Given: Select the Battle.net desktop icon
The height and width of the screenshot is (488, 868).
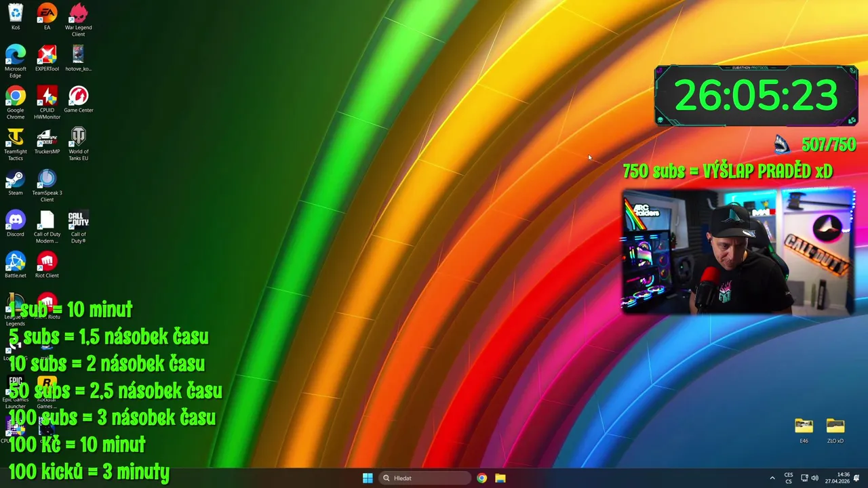Looking at the screenshot, I should click(x=16, y=265).
